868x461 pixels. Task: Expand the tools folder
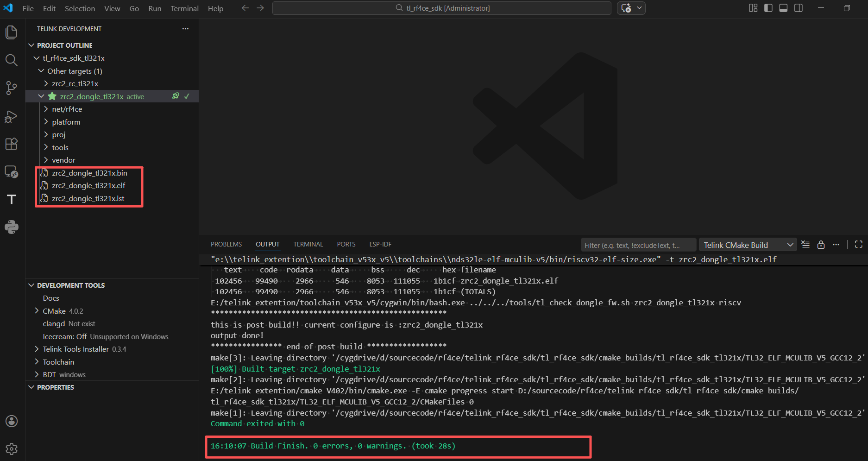pyautogui.click(x=46, y=147)
